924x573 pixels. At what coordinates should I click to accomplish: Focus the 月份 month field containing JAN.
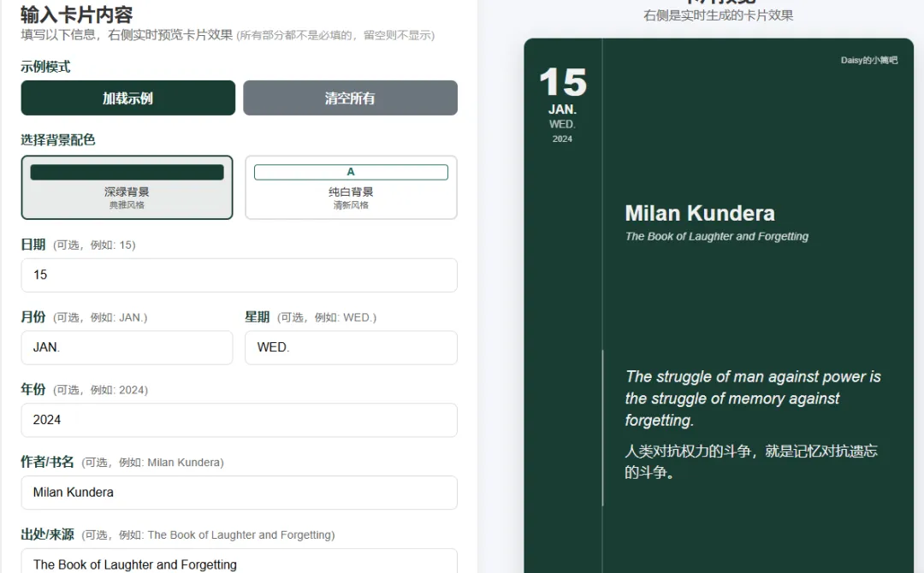point(127,347)
